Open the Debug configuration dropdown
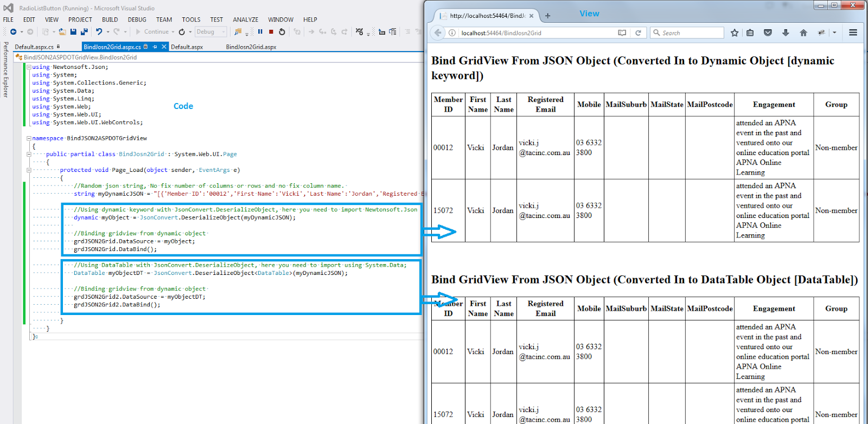Image resolution: width=868 pixels, height=424 pixels. point(210,31)
